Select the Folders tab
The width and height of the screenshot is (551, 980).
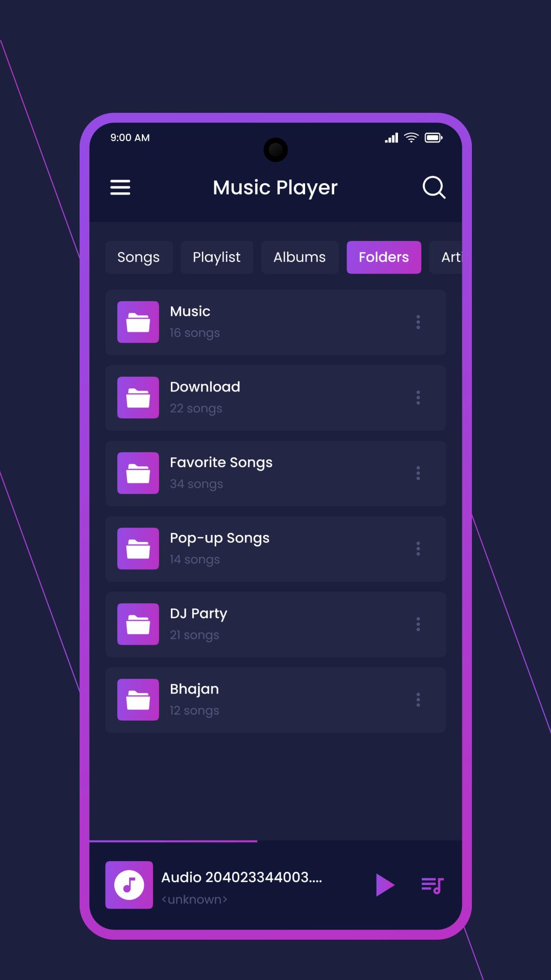[x=384, y=257]
